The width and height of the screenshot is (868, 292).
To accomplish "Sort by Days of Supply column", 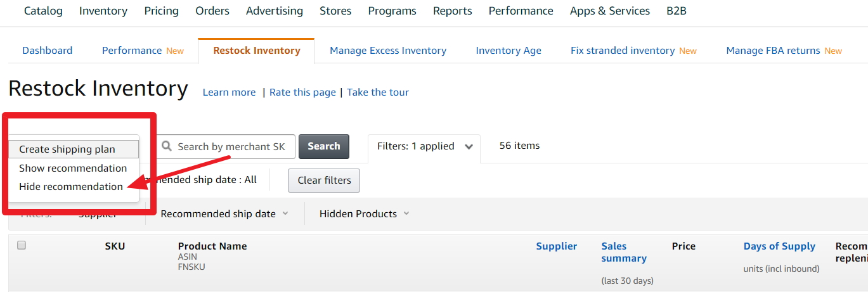I will click(x=779, y=246).
